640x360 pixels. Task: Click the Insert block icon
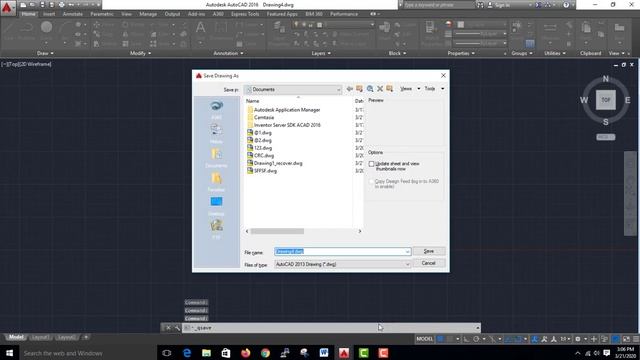(x=384, y=28)
